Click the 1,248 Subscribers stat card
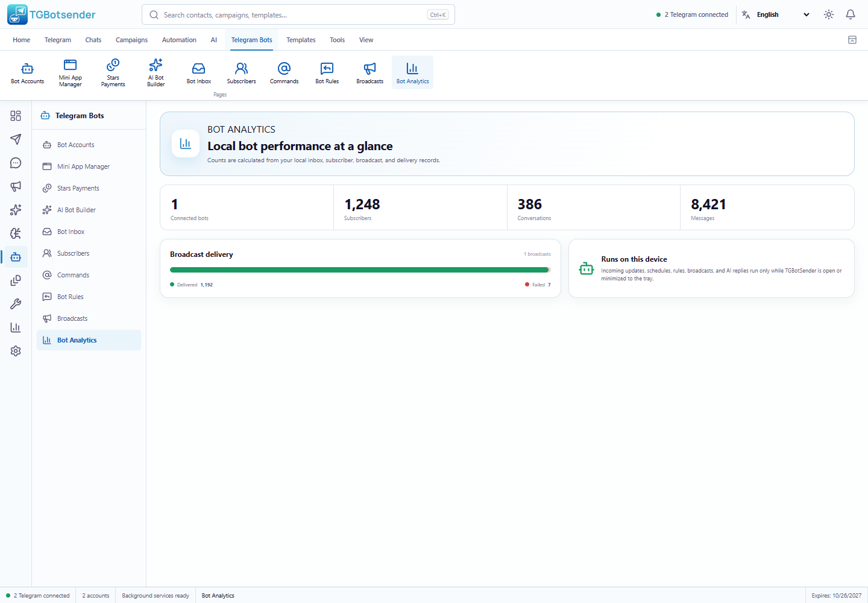The height and width of the screenshot is (603, 868). 420,207
